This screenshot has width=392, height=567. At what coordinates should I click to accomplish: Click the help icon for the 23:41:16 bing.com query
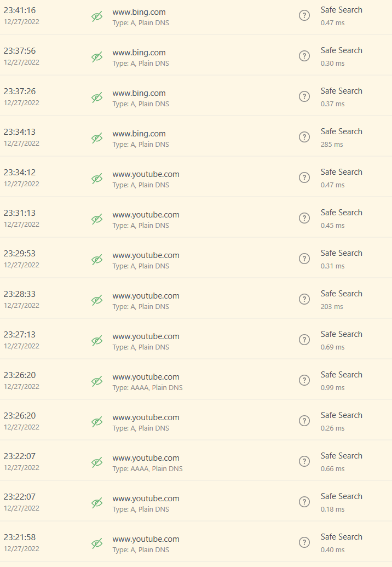[304, 15]
